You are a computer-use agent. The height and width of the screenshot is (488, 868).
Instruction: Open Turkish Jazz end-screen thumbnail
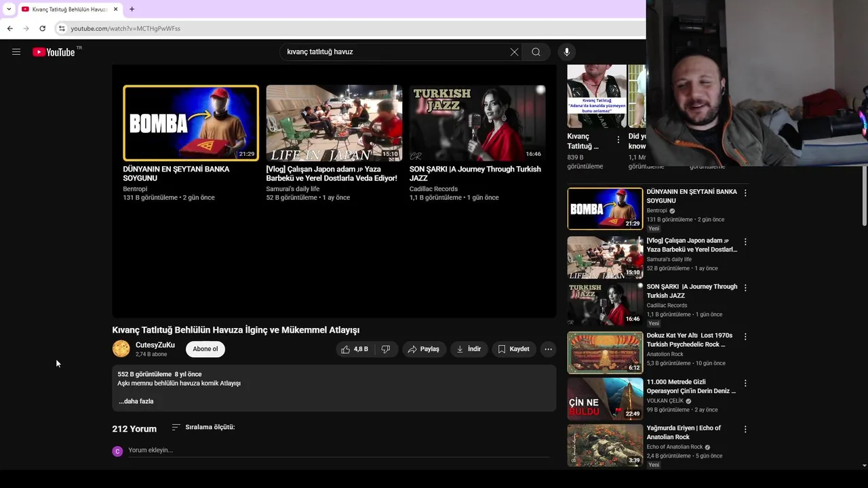[477, 123]
